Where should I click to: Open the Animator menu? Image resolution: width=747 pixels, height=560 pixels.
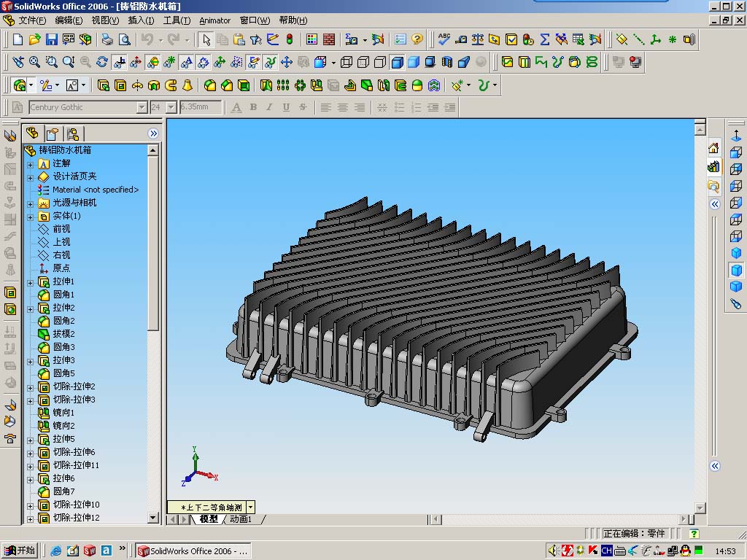pos(215,20)
